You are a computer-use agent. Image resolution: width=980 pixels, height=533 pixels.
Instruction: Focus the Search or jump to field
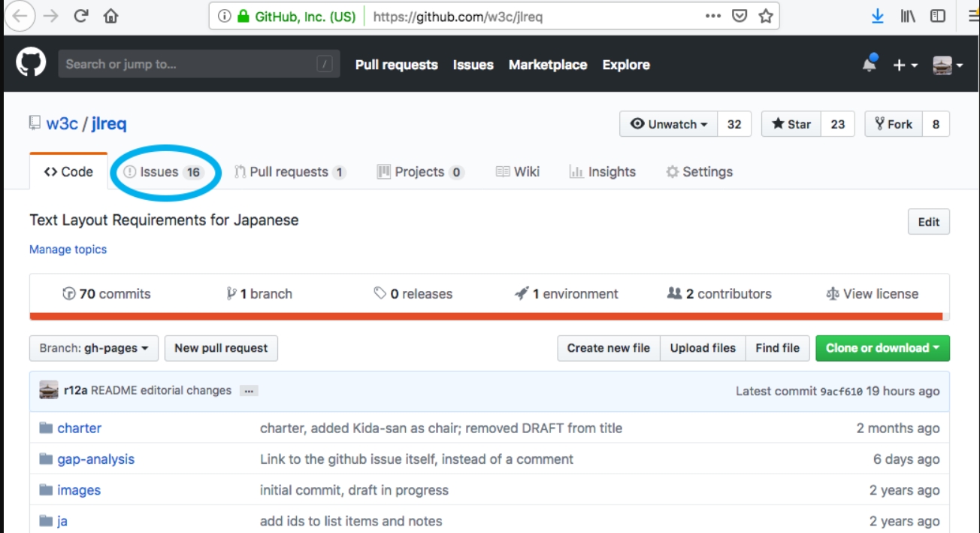(188, 64)
